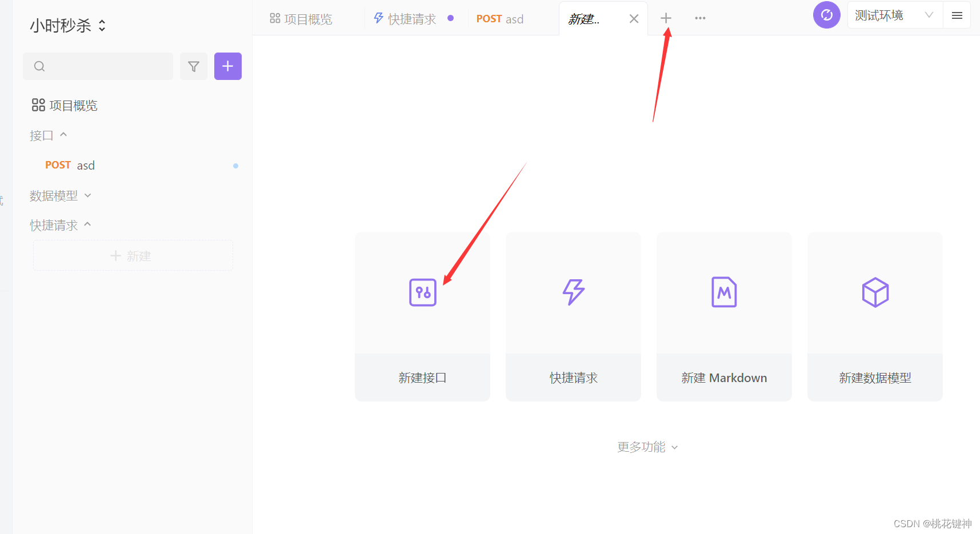Image resolution: width=980 pixels, height=534 pixels.
Task: Switch project via 小时秒杀 selector
Action: click(x=68, y=26)
